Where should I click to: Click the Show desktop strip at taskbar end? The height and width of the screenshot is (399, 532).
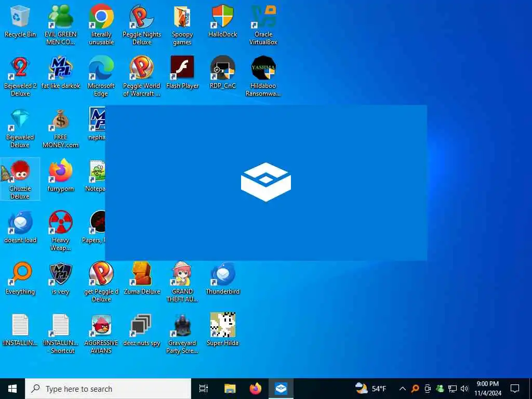(x=530, y=389)
